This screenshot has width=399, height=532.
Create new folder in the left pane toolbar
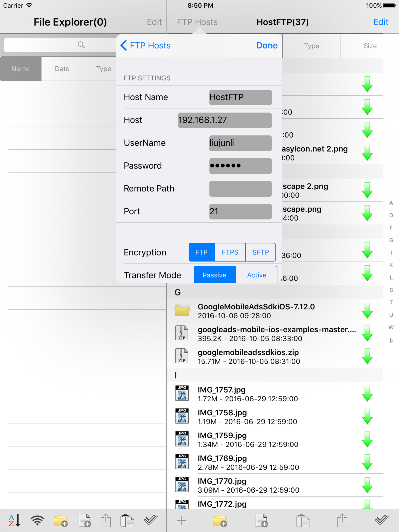tap(60, 521)
